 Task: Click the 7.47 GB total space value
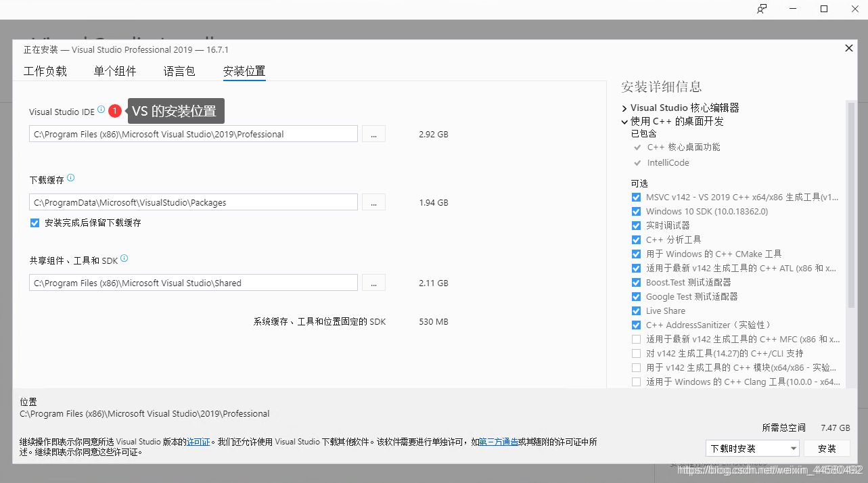tap(836, 428)
